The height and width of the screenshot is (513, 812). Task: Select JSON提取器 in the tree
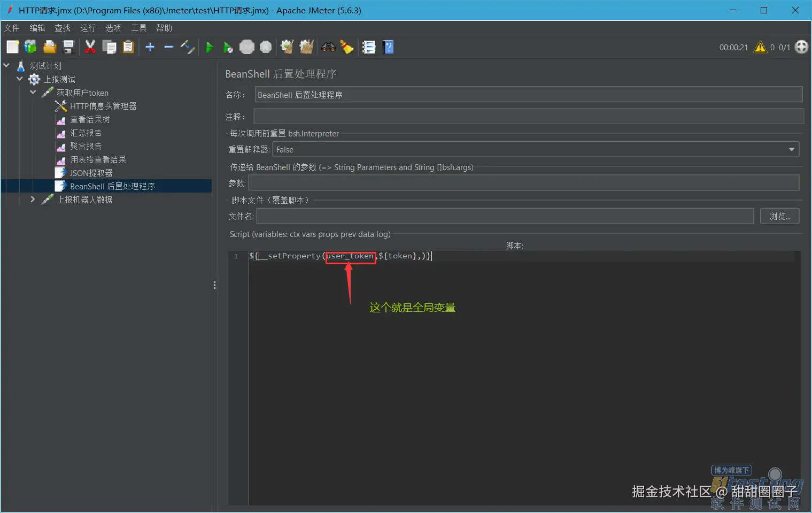click(x=91, y=173)
